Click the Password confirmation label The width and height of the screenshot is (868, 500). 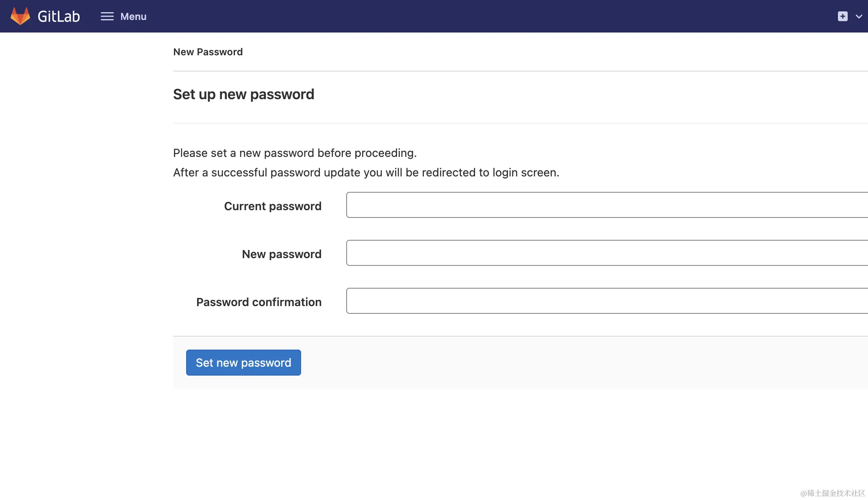tap(259, 302)
